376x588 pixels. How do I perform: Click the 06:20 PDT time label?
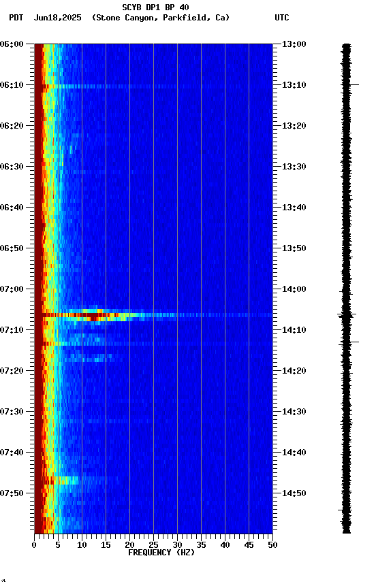coord(12,126)
